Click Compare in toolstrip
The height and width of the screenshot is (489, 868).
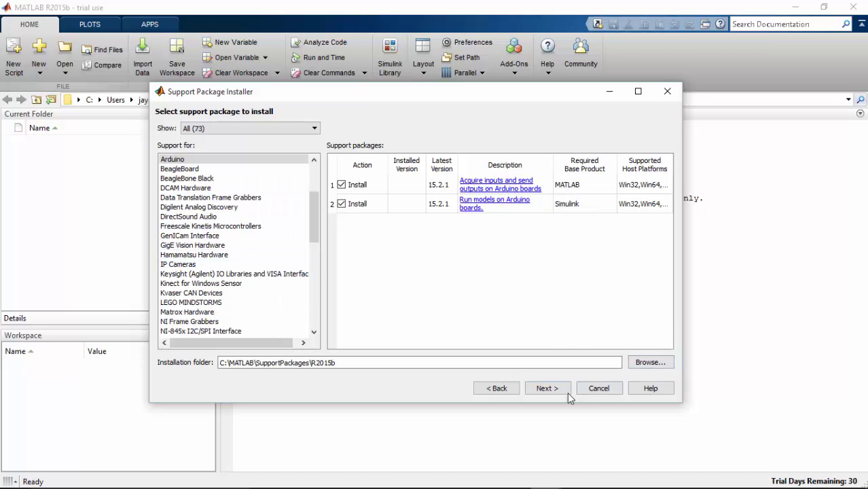(x=102, y=65)
